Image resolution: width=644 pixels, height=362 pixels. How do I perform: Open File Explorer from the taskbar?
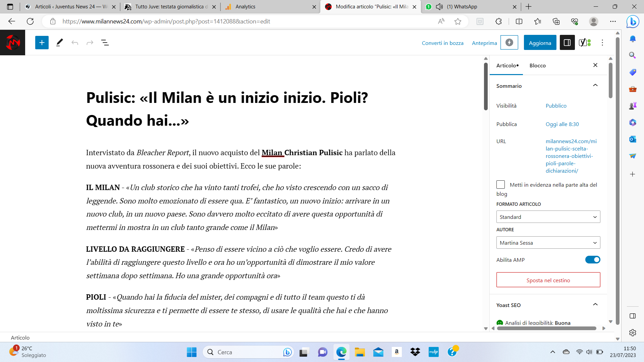click(x=360, y=352)
